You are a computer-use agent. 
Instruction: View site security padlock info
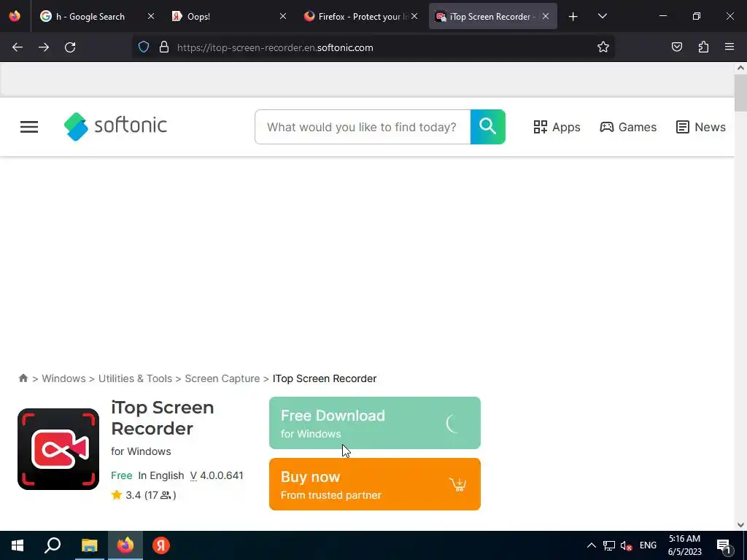(x=164, y=47)
